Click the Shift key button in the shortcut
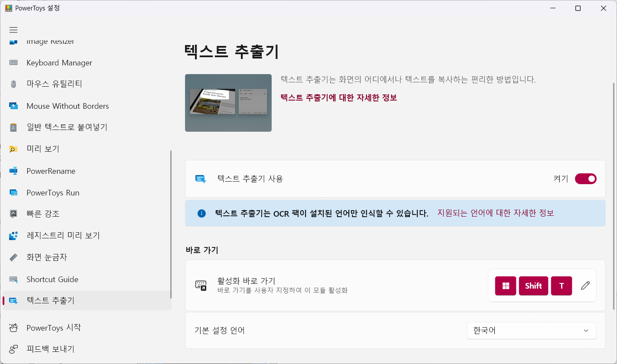The height and width of the screenshot is (364, 617). click(533, 286)
